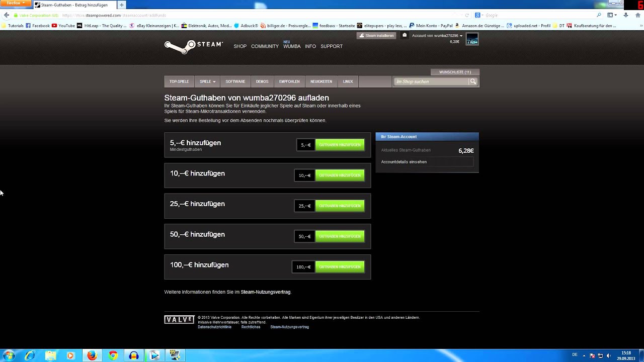644x362 pixels.
Task: Open the billiger.de bookmark
Action: (x=285, y=26)
